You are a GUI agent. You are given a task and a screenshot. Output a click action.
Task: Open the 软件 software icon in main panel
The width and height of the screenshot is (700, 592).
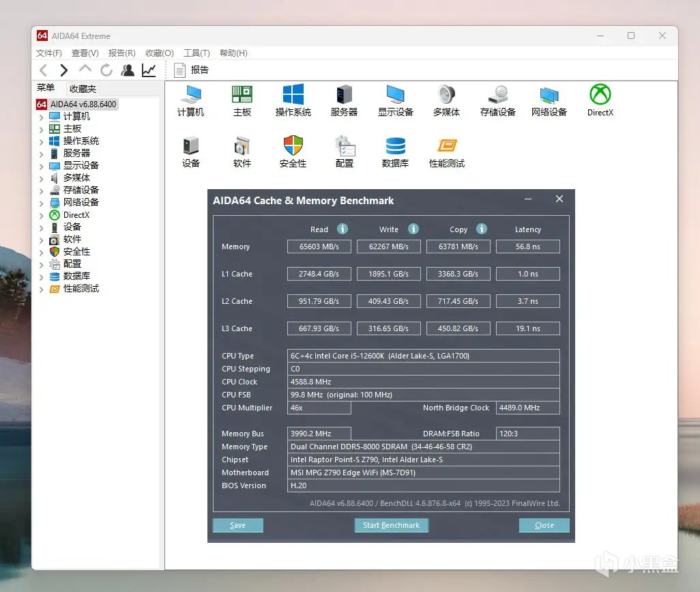pyautogui.click(x=242, y=152)
